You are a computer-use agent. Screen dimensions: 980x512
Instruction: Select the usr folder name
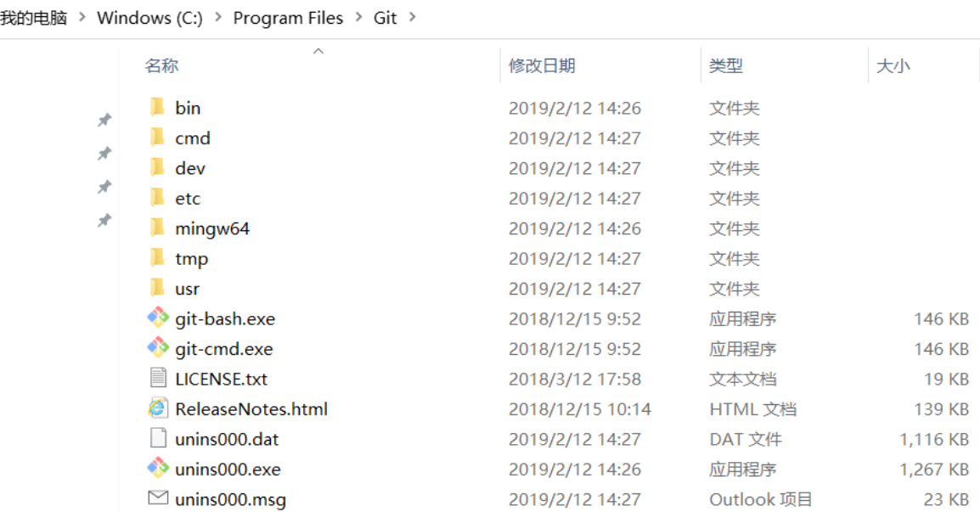point(188,289)
